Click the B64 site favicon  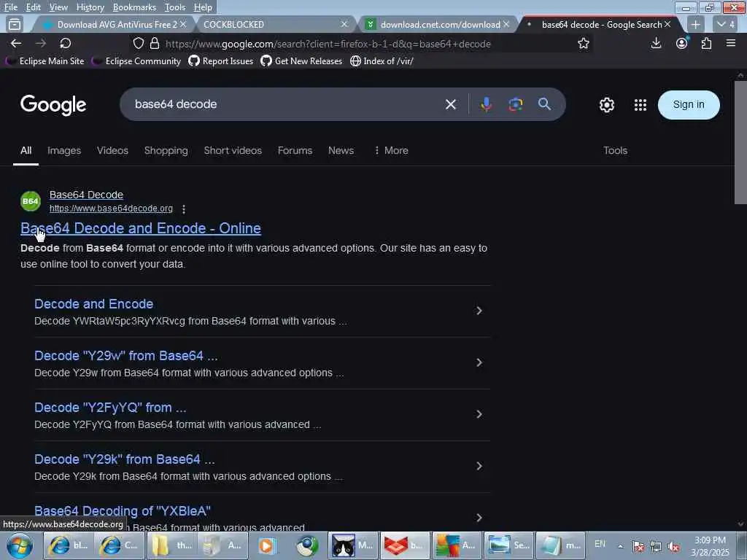pyautogui.click(x=31, y=201)
